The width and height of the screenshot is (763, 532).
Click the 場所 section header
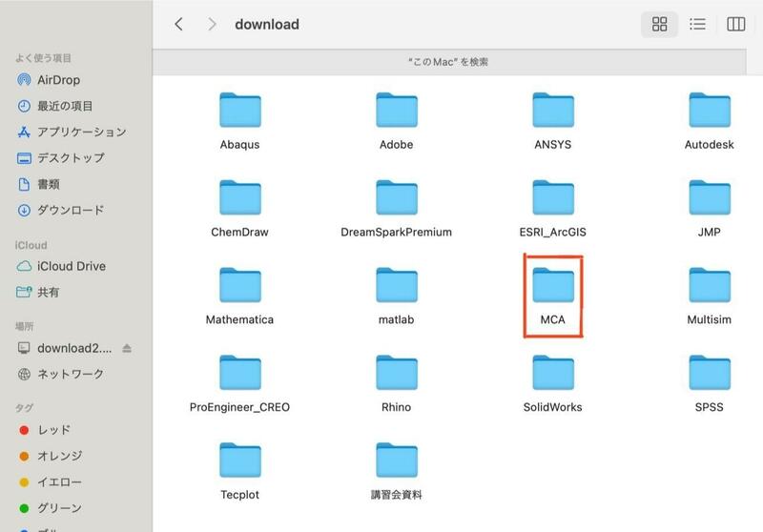pyautogui.click(x=25, y=326)
